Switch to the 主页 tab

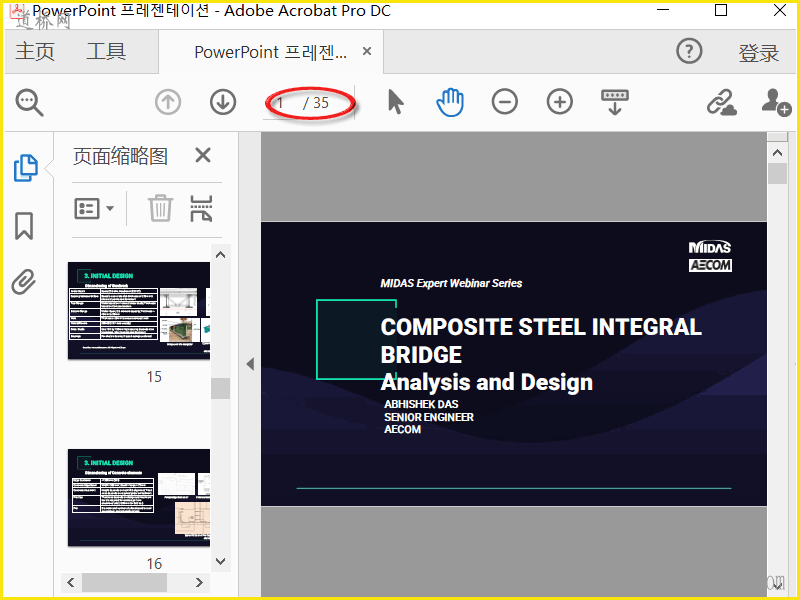click(x=35, y=52)
